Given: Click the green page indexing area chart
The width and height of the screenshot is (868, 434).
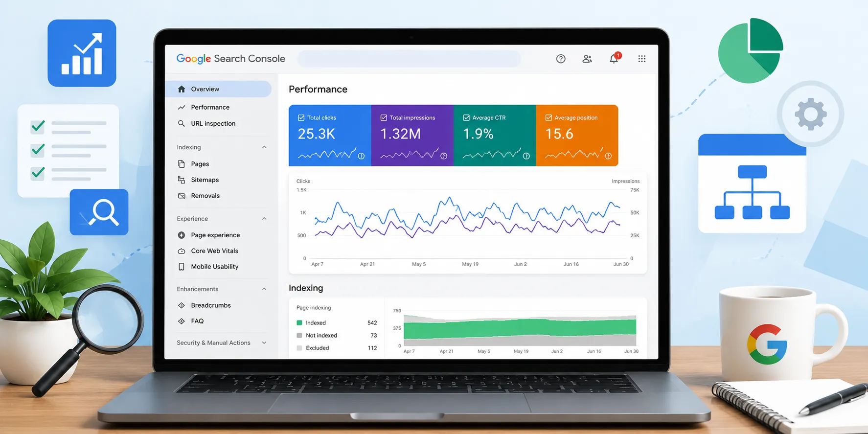Looking at the screenshot, I should (520, 328).
